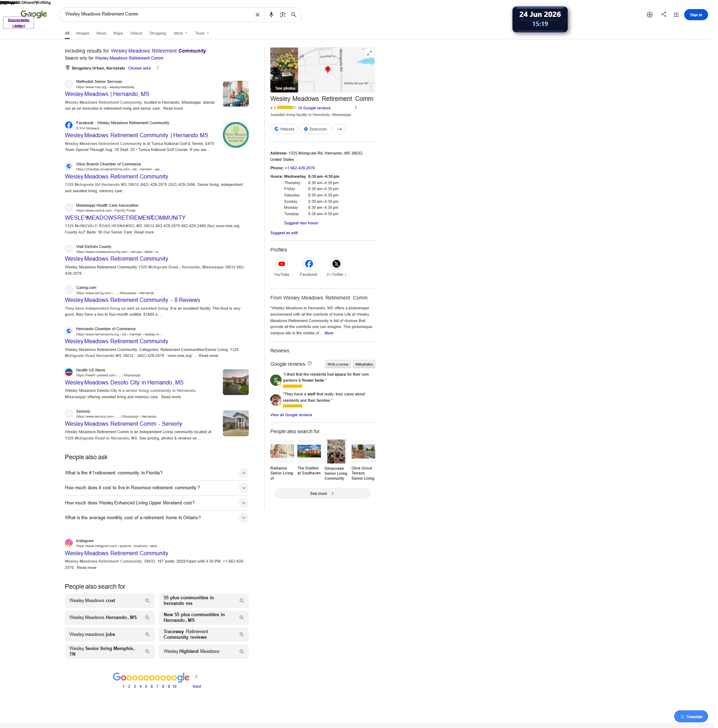Click the red map pin marker

click(328, 70)
